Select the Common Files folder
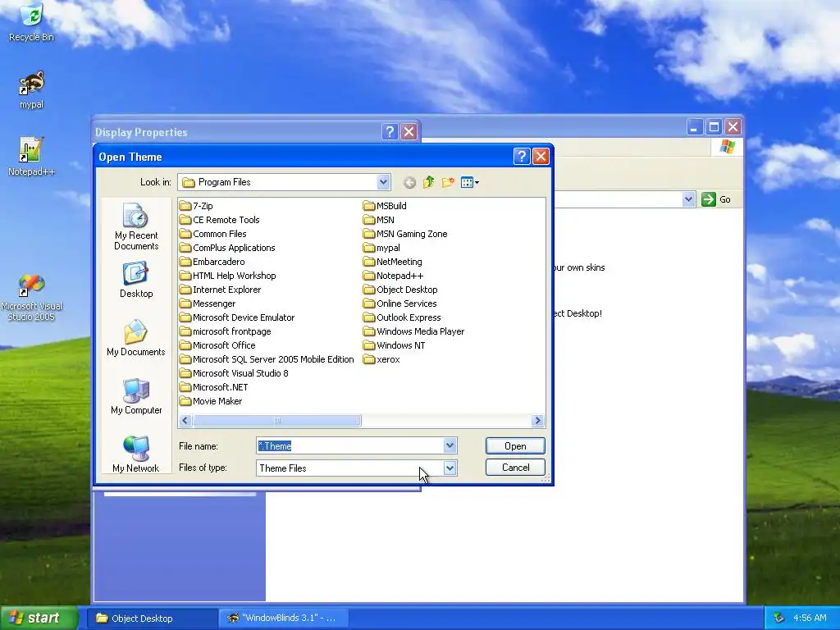This screenshot has height=630, width=840. click(213, 234)
